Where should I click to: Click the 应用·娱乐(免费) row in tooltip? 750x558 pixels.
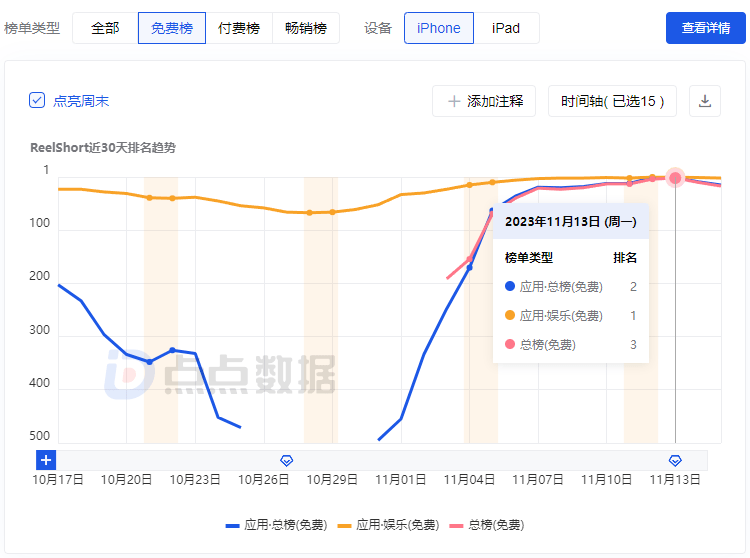(x=571, y=316)
